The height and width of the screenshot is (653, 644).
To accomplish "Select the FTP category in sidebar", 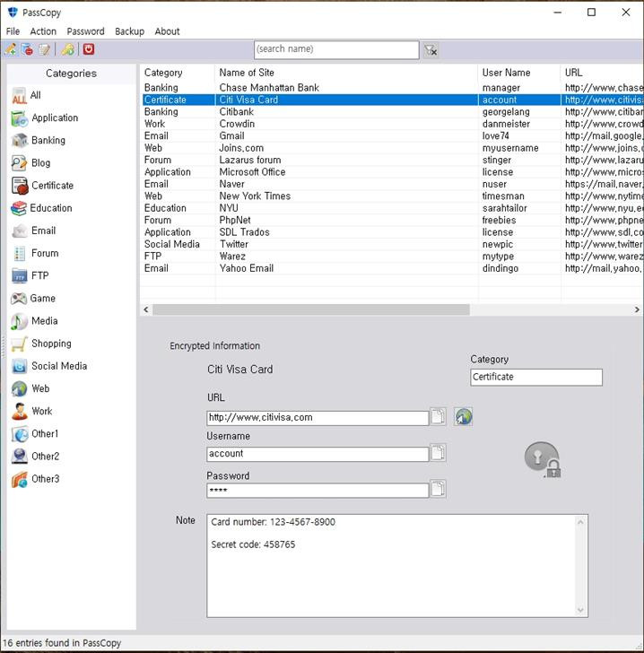I will 30,275.
